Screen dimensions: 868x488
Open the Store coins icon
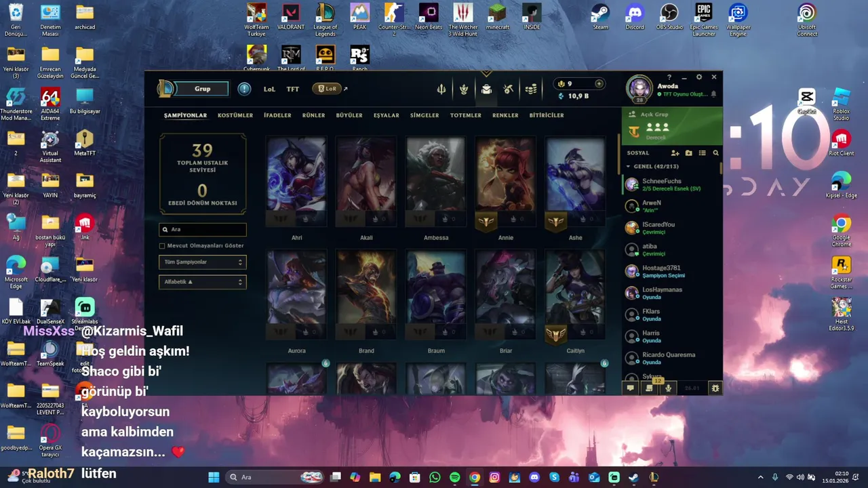[x=531, y=89]
